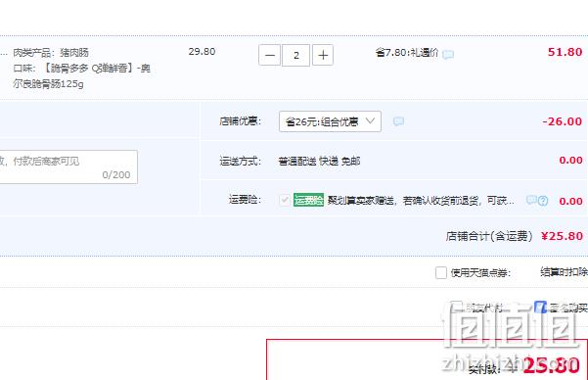The height and width of the screenshot is (380, 588).
Task: Click the item price 29.80
Action: [202, 52]
